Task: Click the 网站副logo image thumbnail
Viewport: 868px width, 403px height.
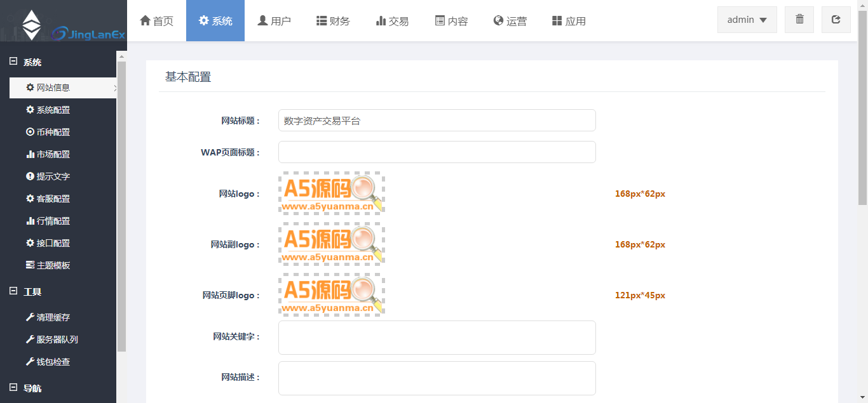Action: pos(332,244)
